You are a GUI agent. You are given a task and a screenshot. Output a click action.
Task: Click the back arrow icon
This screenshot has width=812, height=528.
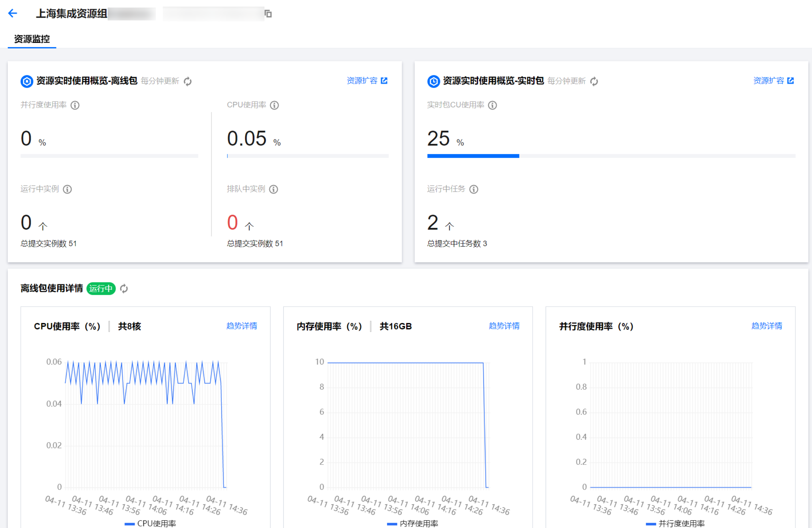click(13, 13)
